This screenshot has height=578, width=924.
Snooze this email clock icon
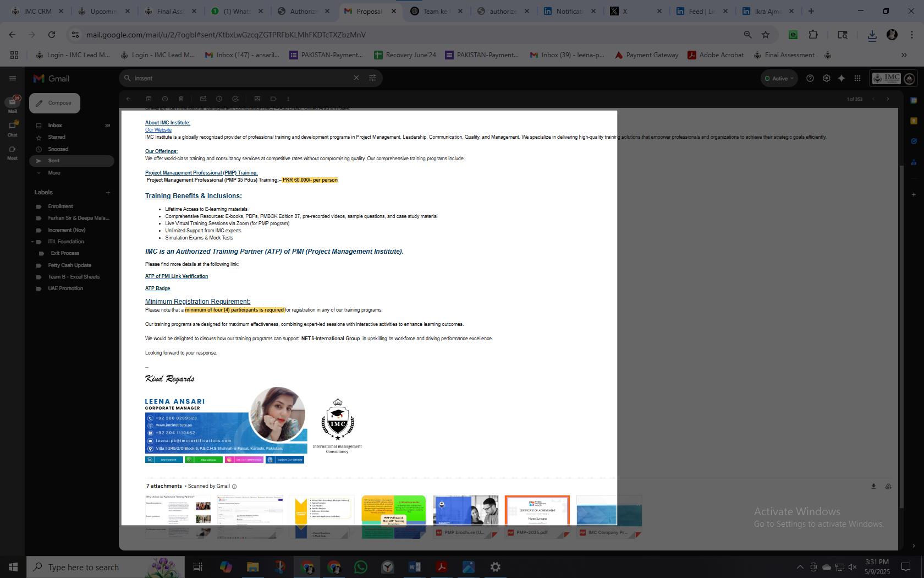(219, 99)
